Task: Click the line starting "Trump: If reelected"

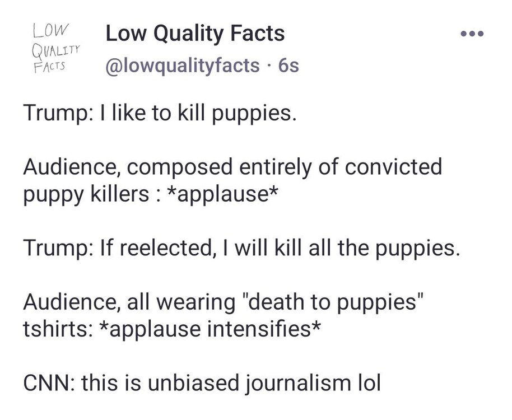Action: (x=241, y=247)
